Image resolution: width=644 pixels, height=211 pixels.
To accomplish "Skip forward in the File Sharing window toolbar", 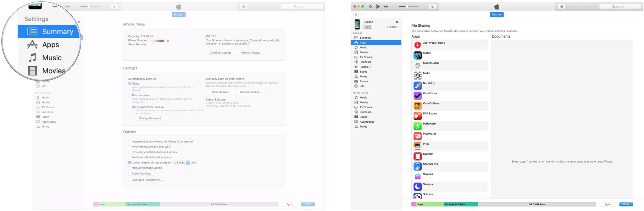I will pyautogui.click(x=386, y=7).
